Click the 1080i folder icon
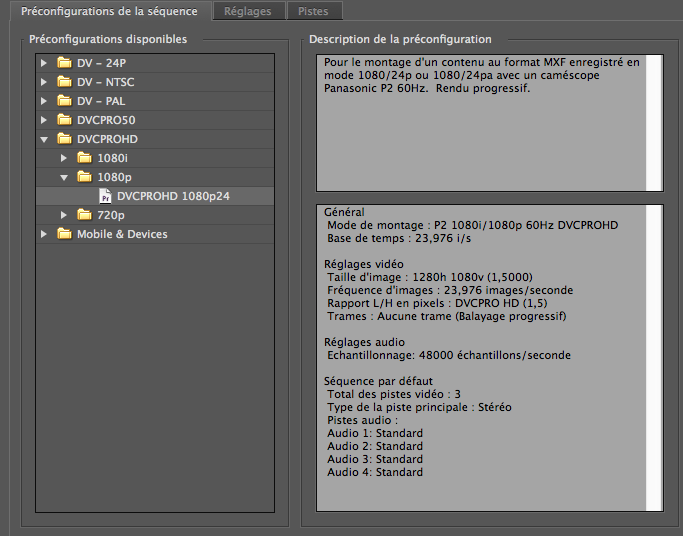The width and height of the screenshot is (683, 536). [85, 157]
